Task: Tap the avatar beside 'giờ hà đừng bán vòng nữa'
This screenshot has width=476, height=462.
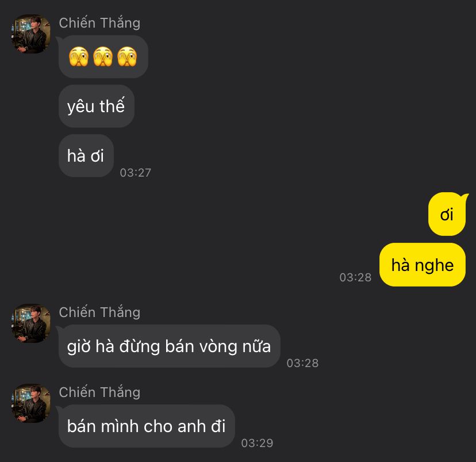Action: click(x=30, y=323)
